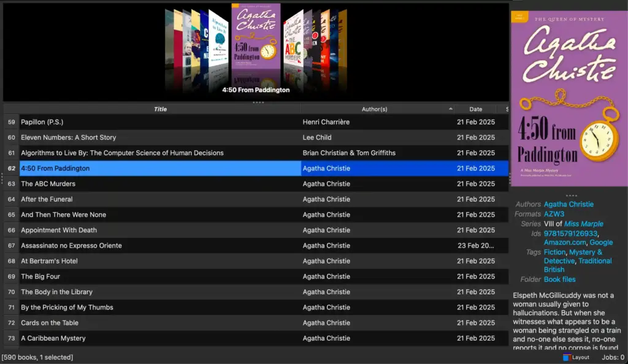Sort by the Date column header
Viewport: 628px width, 364px height.
pos(475,109)
